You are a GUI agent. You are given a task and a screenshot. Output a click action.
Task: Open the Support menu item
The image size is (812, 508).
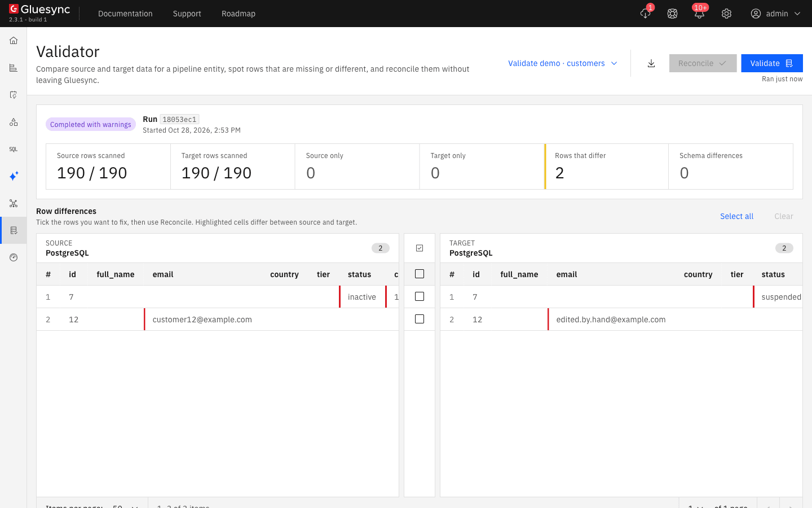tap(187, 14)
